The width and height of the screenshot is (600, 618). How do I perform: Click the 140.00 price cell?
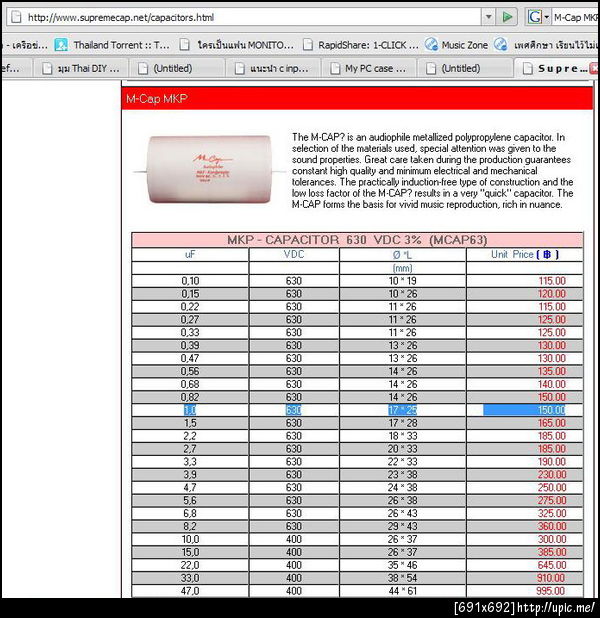click(525, 384)
